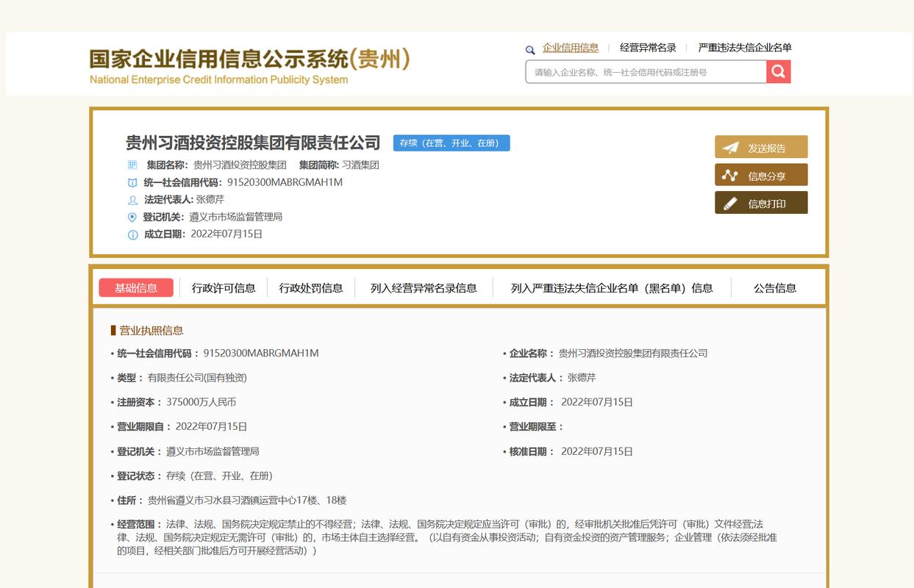The image size is (914, 588).
Task: Click registered capital value 375000万人民币
Action: (201, 402)
